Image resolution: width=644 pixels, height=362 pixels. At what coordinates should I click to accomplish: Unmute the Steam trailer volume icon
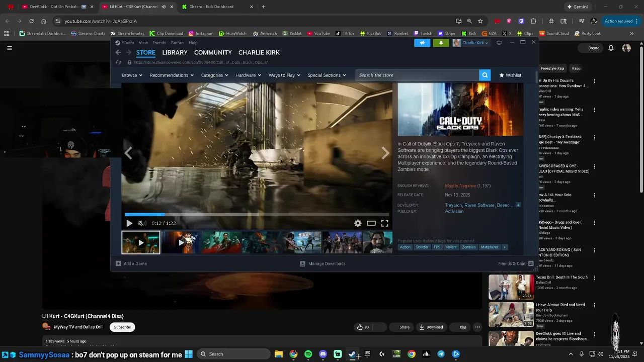142,223
